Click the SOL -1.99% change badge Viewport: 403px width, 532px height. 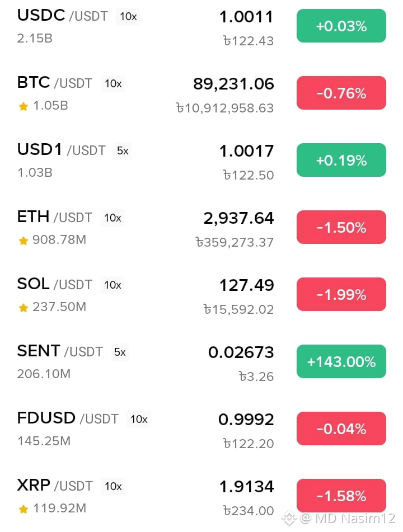341,294
